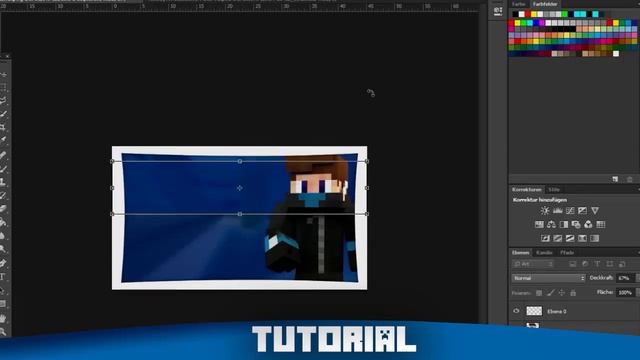Open the collapsed panel icon beside swatches
Image resolution: width=640 pixels, height=360 pixels.
[498, 11]
